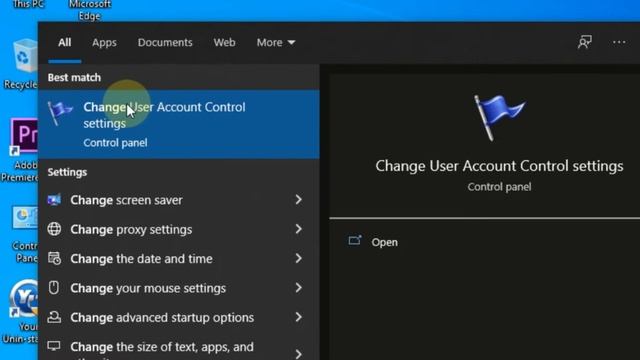Click the Open action icon
Viewport: 640px width, 360px height.
355,240
